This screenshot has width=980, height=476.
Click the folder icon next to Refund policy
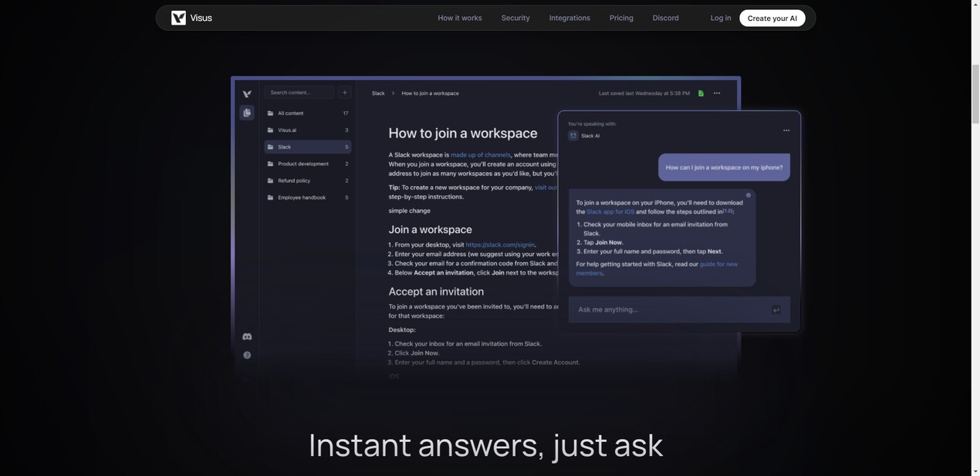pos(271,181)
